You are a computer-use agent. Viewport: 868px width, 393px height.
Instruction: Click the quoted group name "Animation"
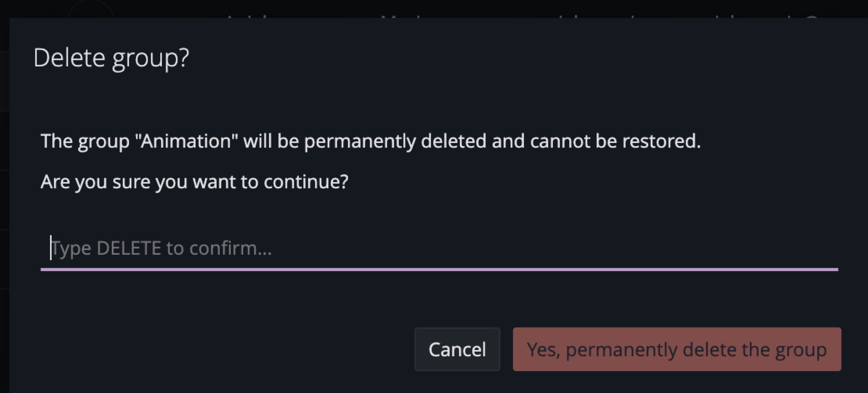coord(187,141)
